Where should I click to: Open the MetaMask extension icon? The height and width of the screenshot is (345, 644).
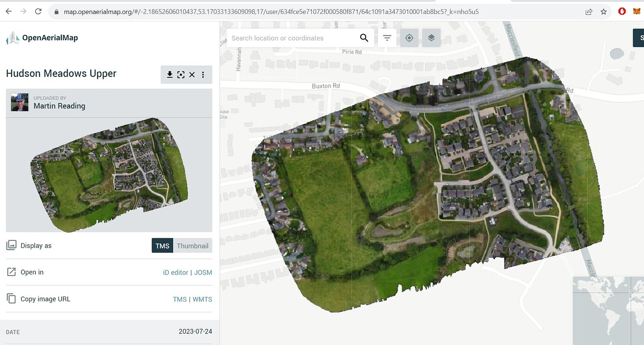[637, 11]
